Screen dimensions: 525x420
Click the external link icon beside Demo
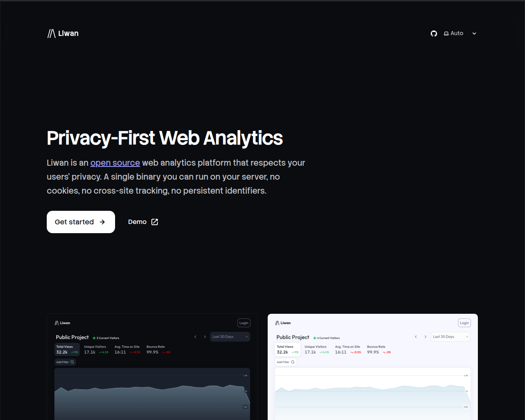pyautogui.click(x=155, y=222)
